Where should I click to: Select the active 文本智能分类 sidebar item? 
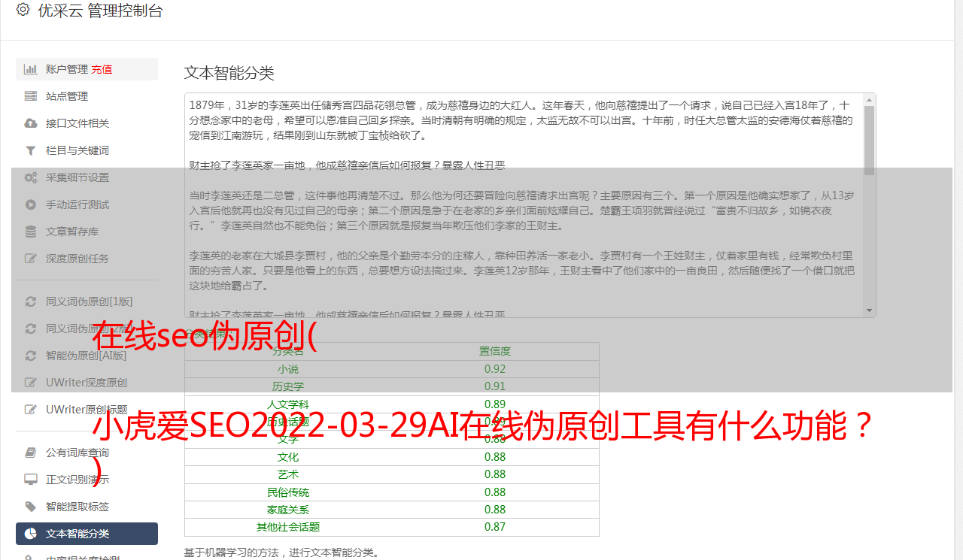[87, 534]
